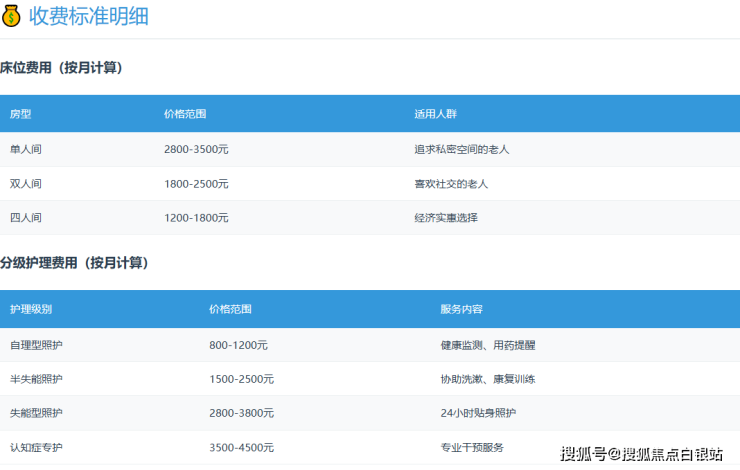Image resolution: width=740 pixels, height=470 pixels.
Task: Select the 自理型照护 row label
Action: pyautogui.click(x=36, y=345)
